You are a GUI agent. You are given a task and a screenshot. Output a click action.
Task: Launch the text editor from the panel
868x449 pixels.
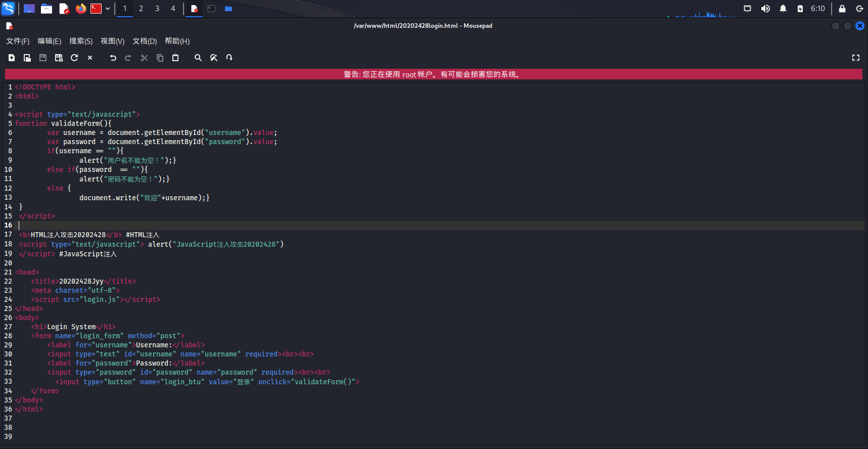coord(64,9)
